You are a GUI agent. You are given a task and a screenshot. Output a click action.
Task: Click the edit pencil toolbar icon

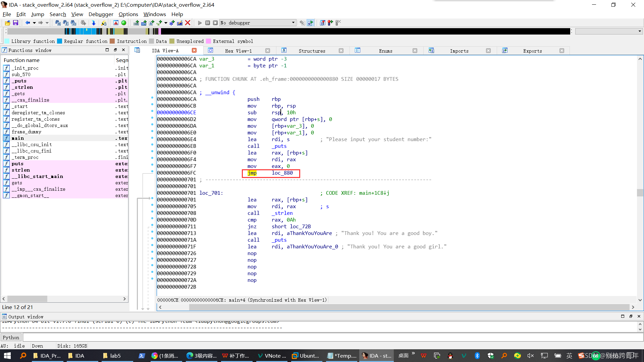click(180, 23)
